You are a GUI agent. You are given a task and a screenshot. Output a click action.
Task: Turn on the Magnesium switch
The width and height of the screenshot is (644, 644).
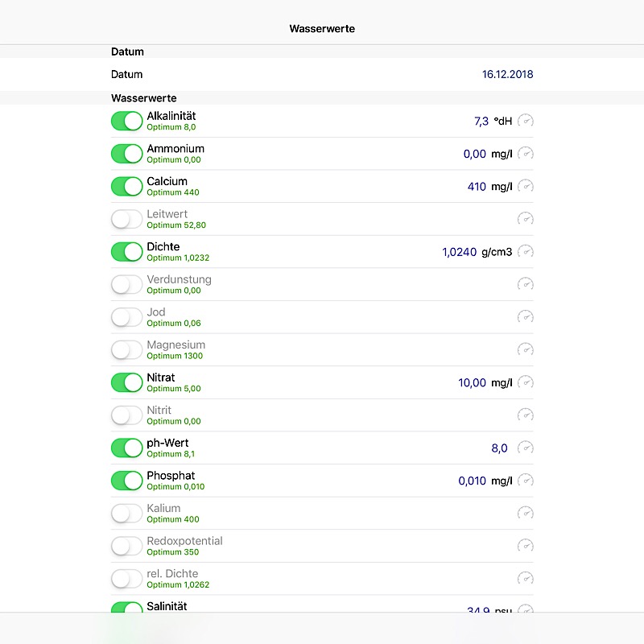126,350
